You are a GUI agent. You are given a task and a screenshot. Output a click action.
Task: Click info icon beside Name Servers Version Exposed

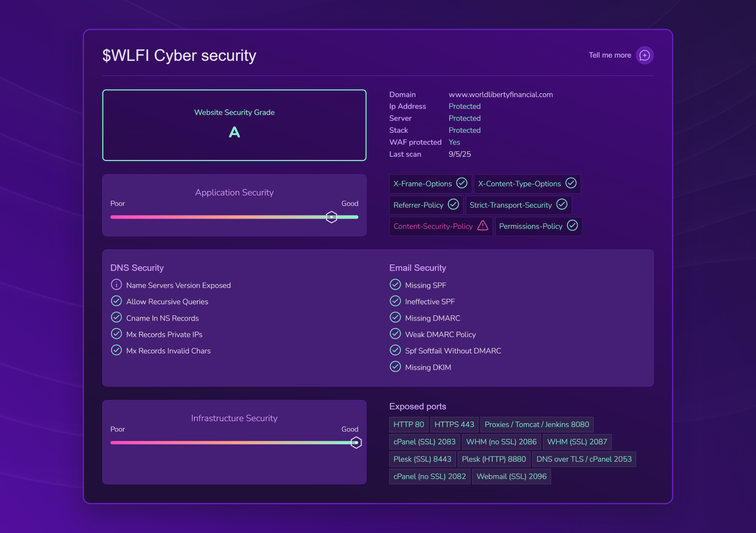[116, 284]
